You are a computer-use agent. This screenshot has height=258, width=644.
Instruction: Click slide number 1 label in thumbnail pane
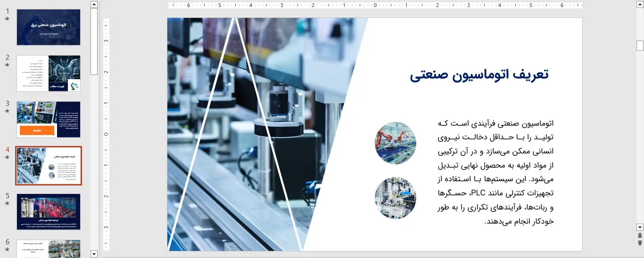pyautogui.click(x=7, y=11)
